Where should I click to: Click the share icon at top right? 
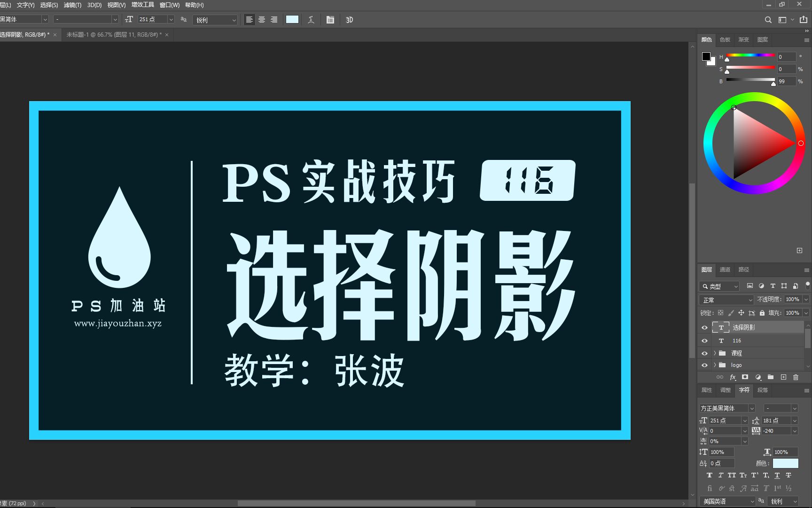(804, 20)
